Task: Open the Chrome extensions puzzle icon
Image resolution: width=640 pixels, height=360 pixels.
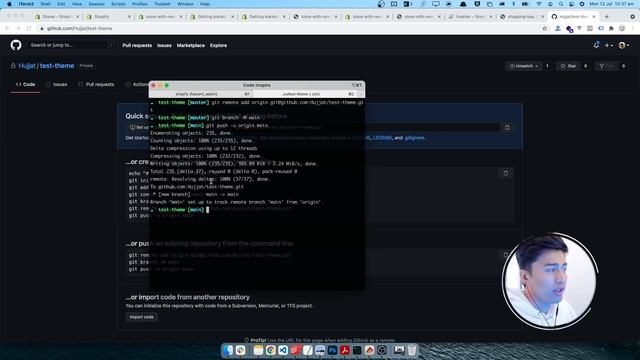Action: pos(611,29)
